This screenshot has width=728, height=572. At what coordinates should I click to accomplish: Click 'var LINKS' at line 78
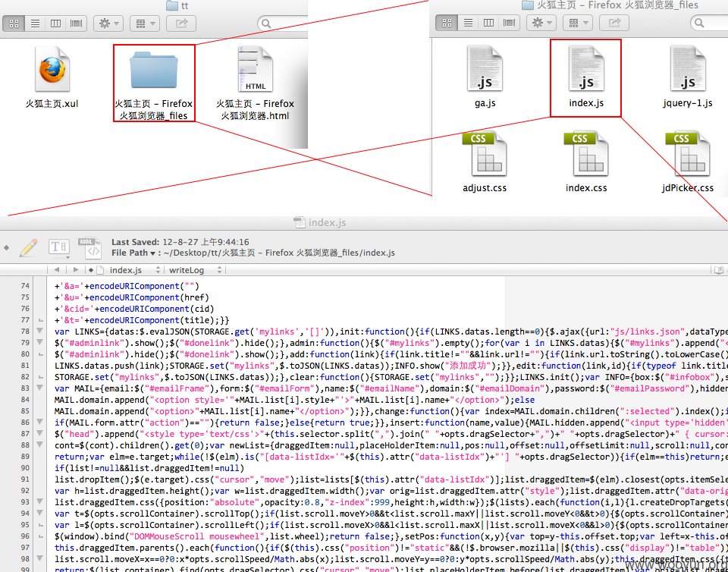(77, 332)
